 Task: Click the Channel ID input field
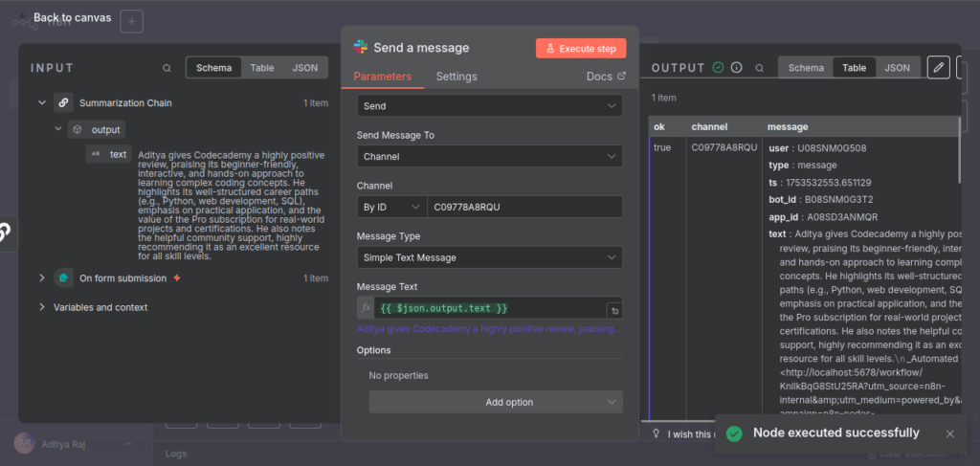[523, 207]
